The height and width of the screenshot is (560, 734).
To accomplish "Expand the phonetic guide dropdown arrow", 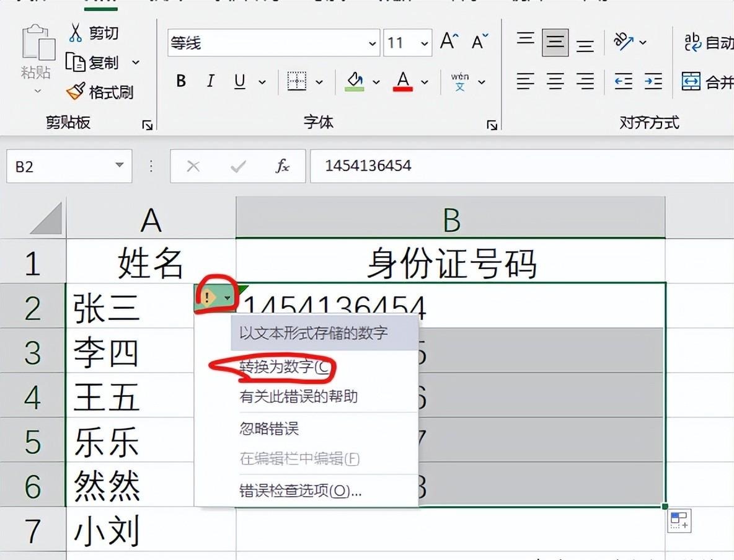I will pos(482,82).
